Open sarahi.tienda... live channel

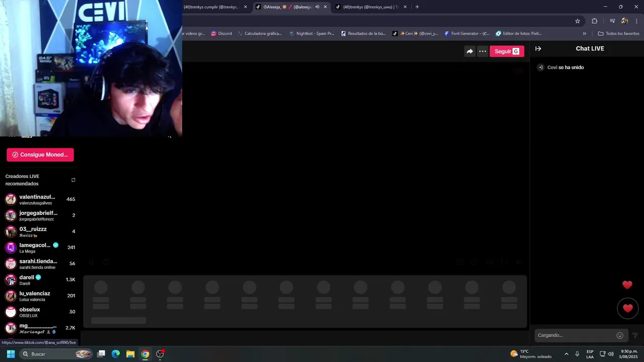coord(40,263)
